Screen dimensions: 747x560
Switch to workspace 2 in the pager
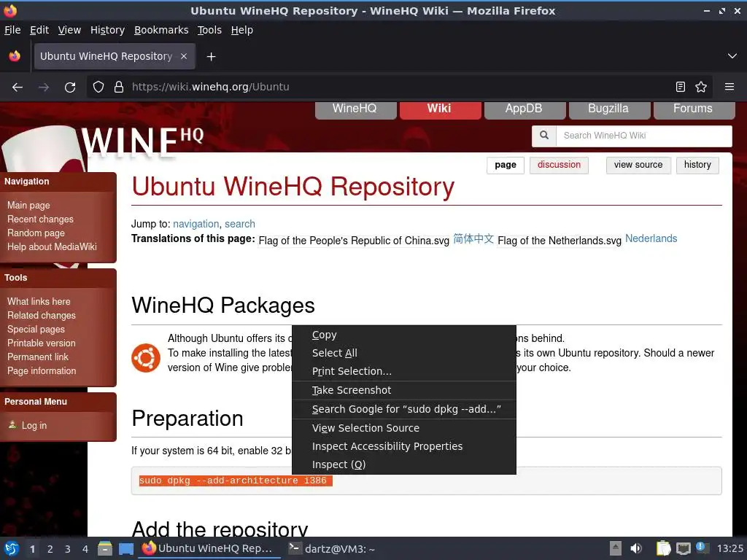point(50,549)
